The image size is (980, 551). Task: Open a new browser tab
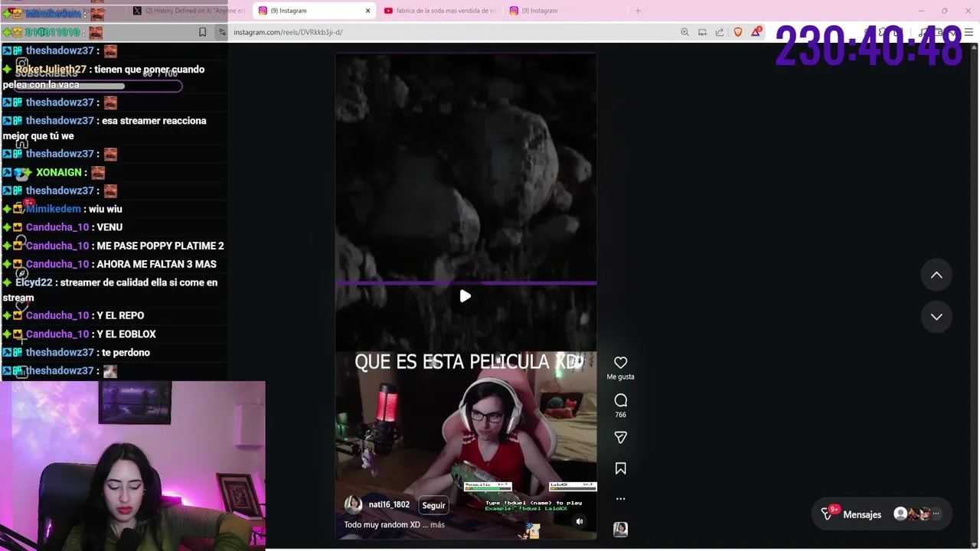click(638, 11)
